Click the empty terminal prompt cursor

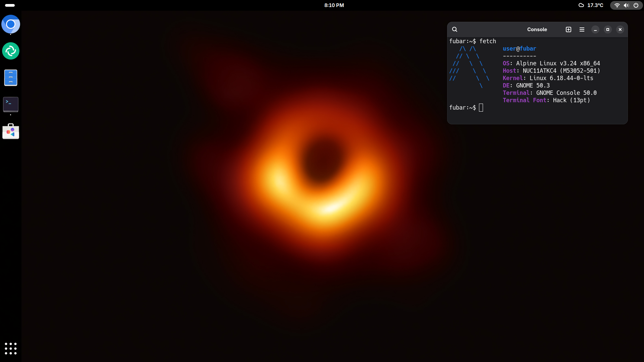coord(481,108)
